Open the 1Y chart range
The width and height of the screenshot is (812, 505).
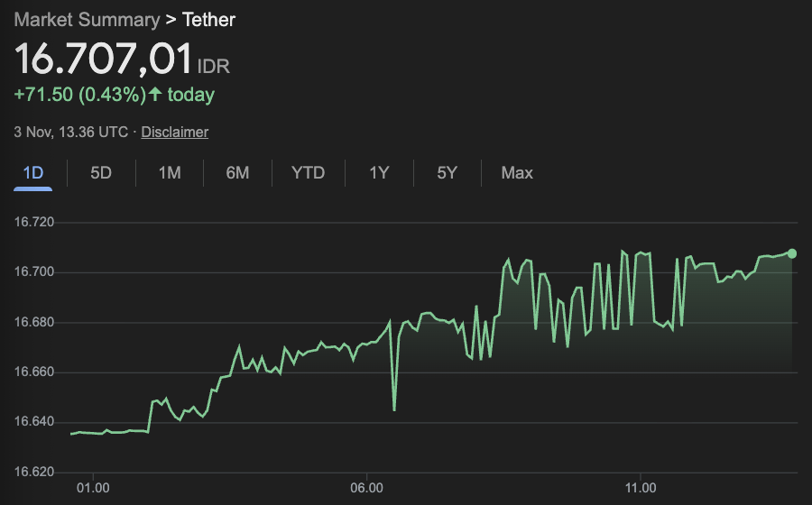(379, 172)
